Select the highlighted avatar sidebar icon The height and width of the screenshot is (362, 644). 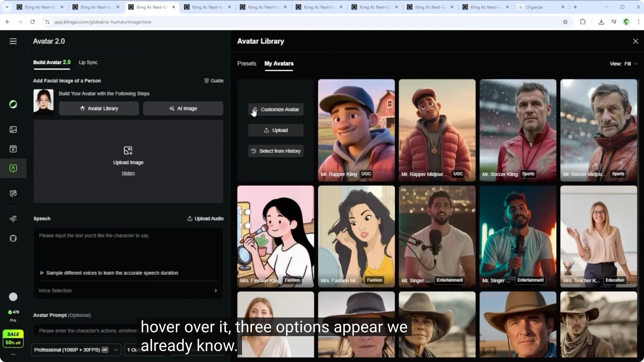(13, 168)
